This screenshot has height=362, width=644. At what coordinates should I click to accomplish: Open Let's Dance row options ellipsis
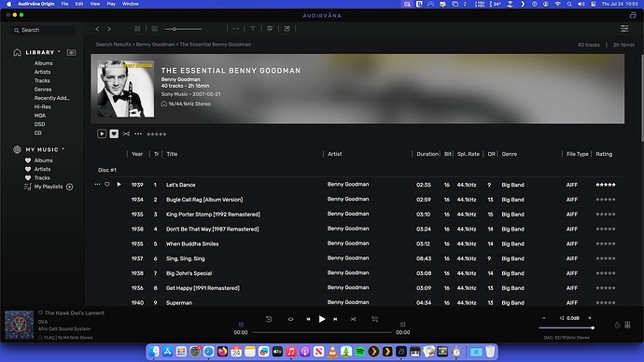pos(97,185)
